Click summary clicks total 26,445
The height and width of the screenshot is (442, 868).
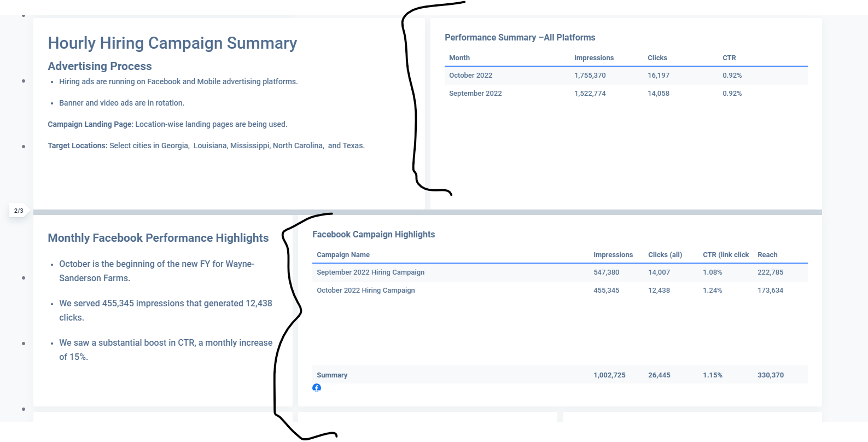coord(659,375)
